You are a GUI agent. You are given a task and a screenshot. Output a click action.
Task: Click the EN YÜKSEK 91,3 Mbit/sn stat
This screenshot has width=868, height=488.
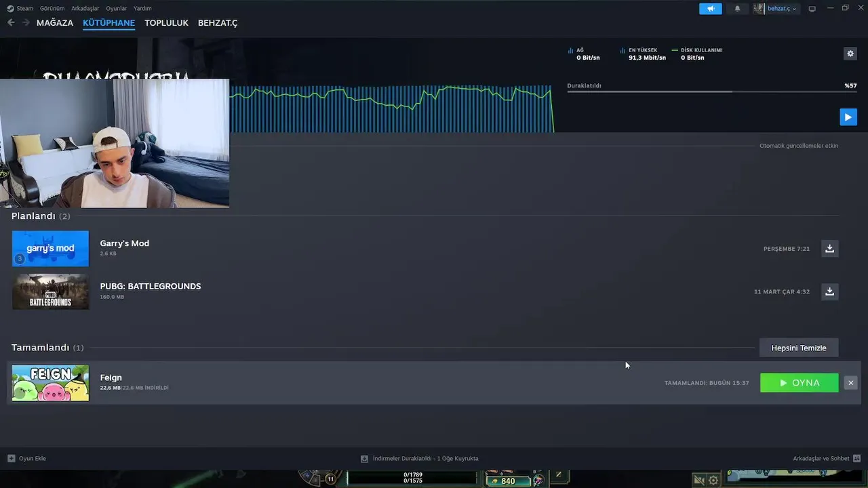tap(642, 54)
